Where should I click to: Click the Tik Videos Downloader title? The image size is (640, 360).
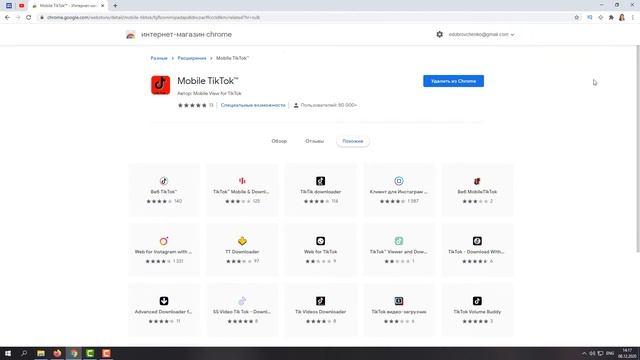(320, 312)
